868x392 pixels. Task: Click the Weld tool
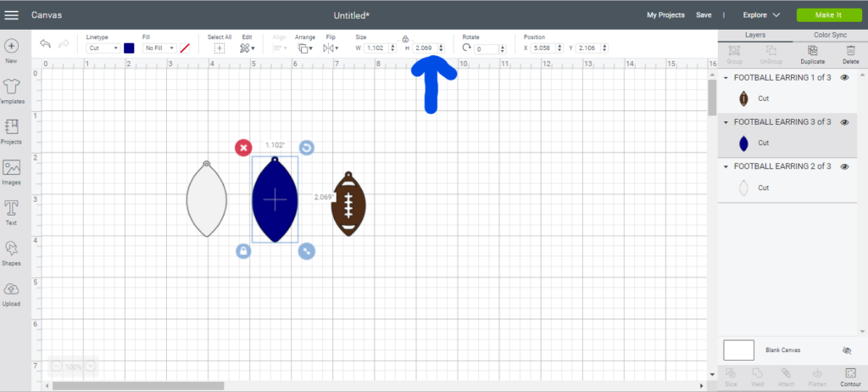[757, 377]
